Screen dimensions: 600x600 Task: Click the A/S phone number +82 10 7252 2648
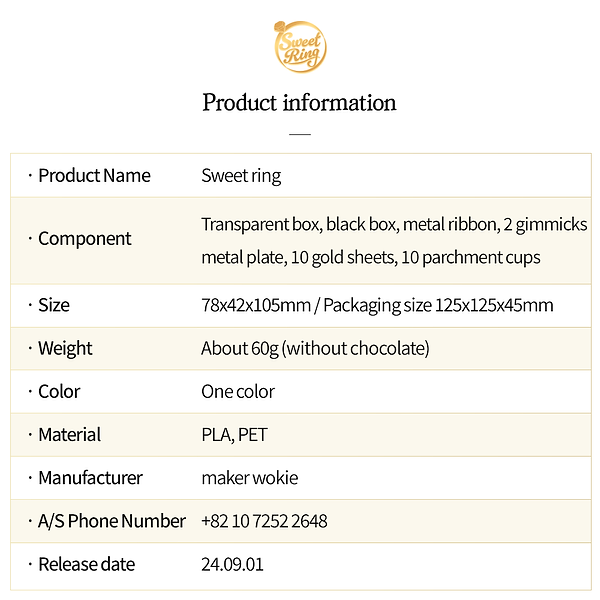pyautogui.click(x=264, y=521)
